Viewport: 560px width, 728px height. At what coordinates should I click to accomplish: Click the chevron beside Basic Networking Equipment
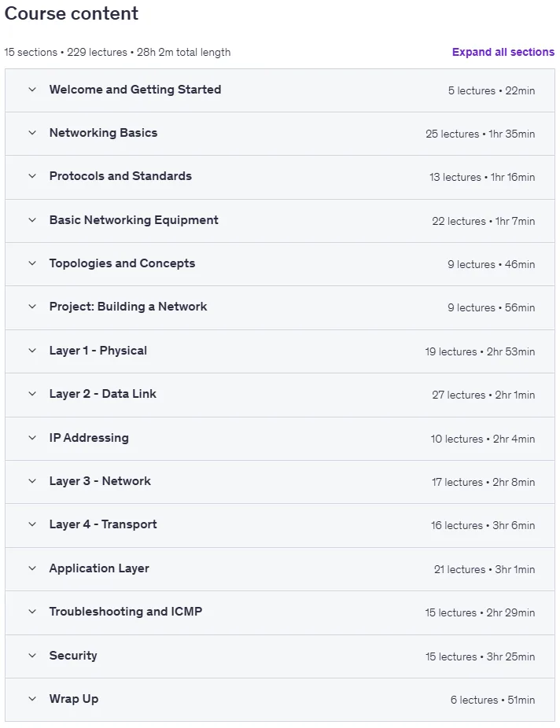click(32, 220)
